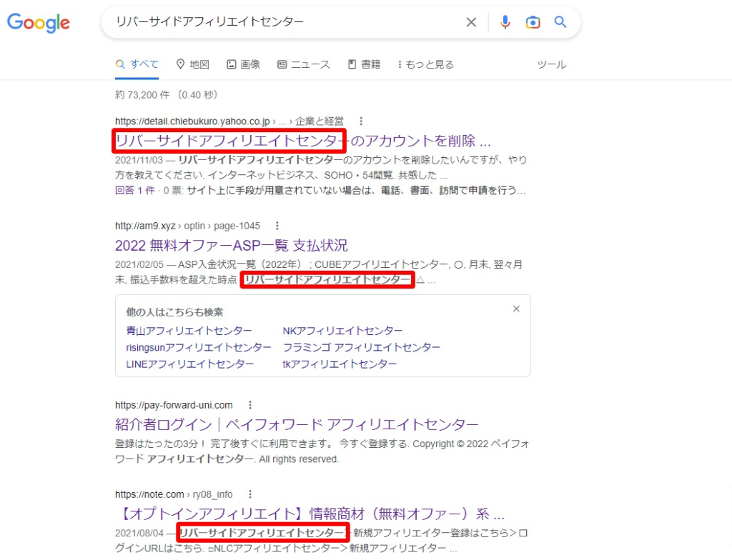Go to the Google home logo
This screenshot has height=560, width=732.
[x=39, y=22]
